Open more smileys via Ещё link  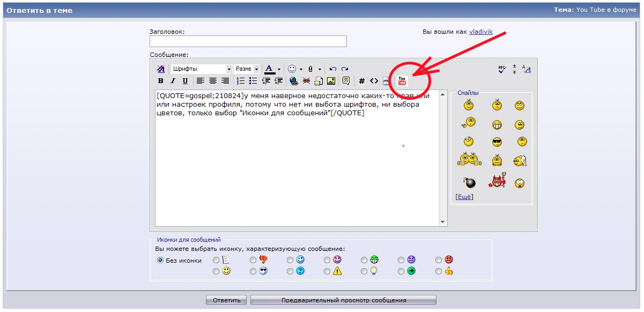pos(465,196)
